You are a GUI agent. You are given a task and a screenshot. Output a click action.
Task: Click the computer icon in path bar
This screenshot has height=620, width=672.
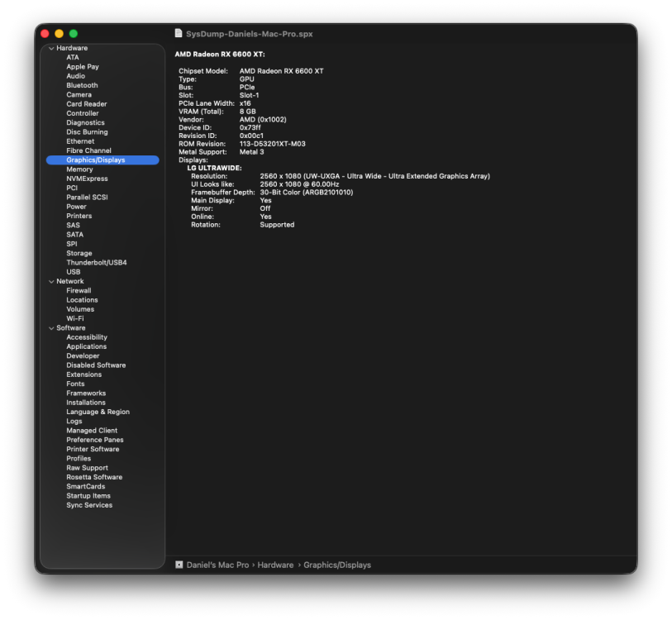click(x=179, y=565)
